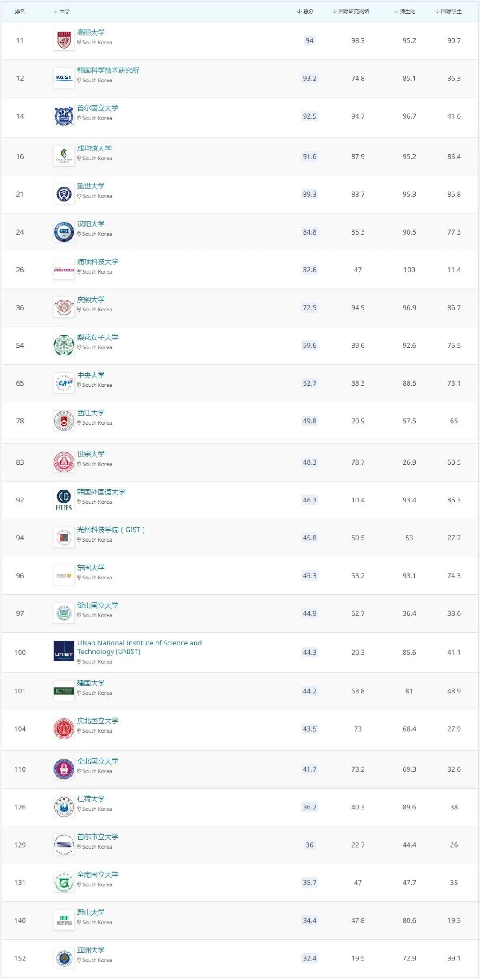The height and width of the screenshot is (980, 480).
Task: Click the Sungkyunkwan University logo
Action: [x=64, y=156]
